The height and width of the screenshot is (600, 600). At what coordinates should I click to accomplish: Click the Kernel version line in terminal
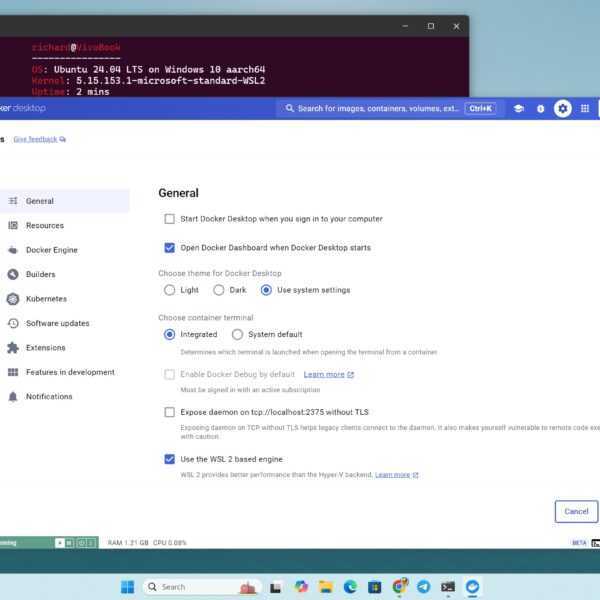148,81
